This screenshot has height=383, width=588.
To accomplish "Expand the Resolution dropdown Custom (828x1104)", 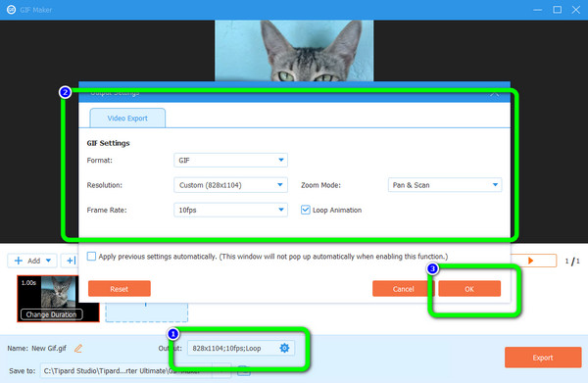I will [230, 185].
